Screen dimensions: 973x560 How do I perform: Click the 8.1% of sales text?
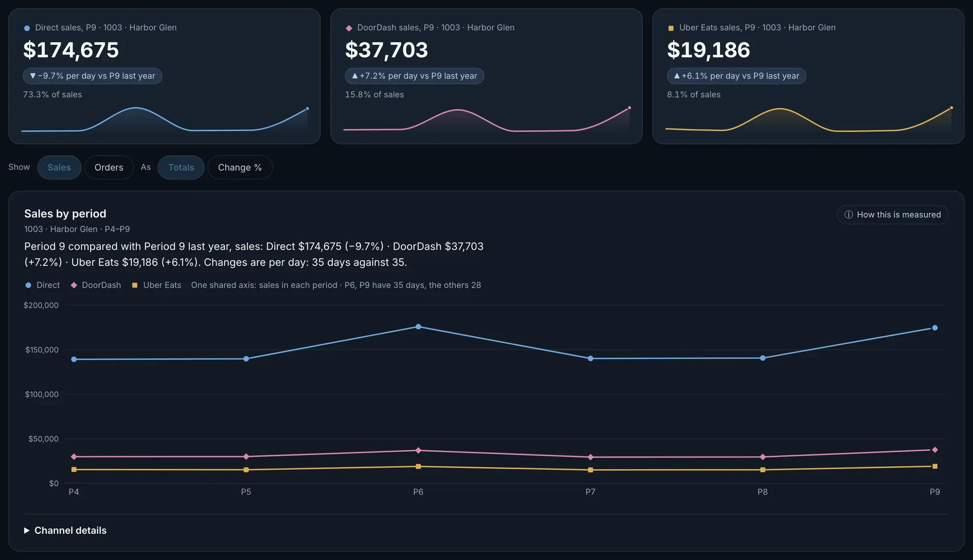[x=694, y=94]
